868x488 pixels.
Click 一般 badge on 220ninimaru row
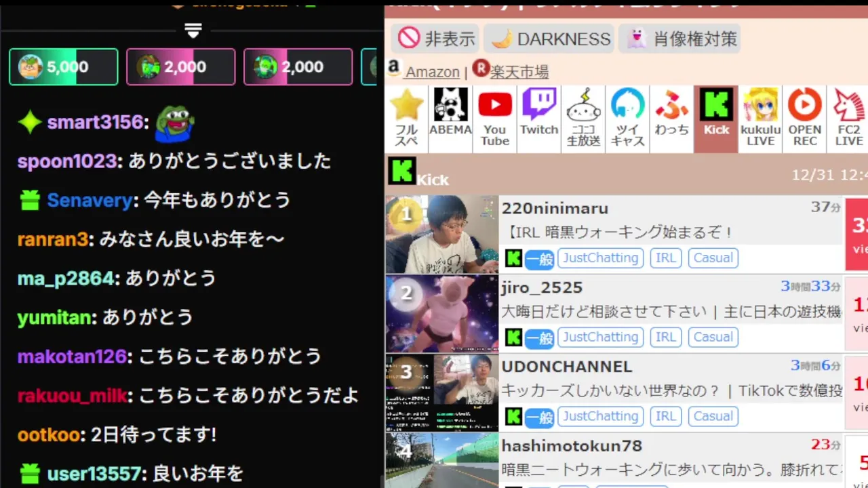coord(540,259)
